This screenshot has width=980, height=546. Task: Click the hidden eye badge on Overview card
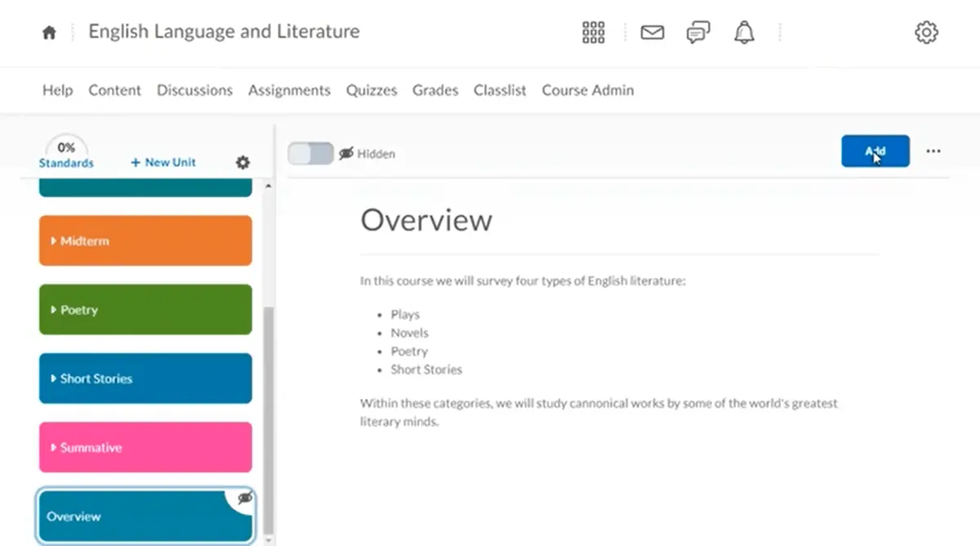coord(244,498)
